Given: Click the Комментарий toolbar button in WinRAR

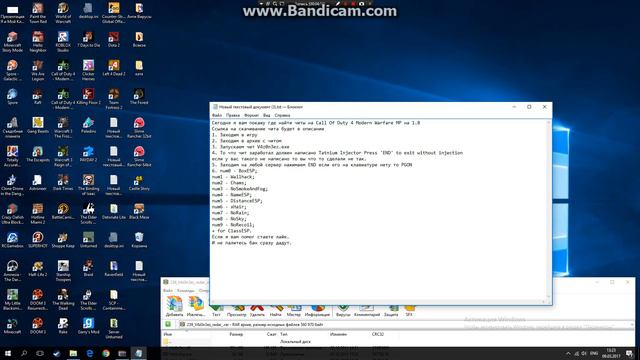Looking at the screenshot, I should (x=367, y=311).
